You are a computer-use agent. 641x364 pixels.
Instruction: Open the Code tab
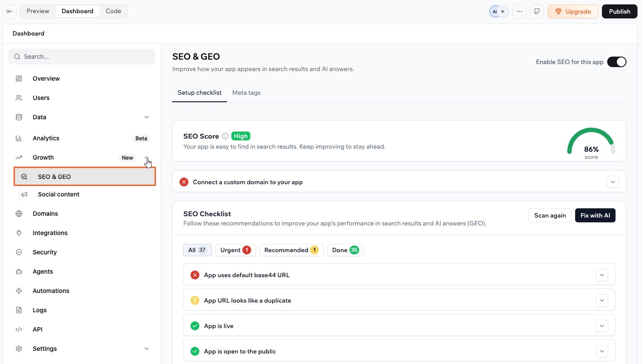[x=113, y=11]
